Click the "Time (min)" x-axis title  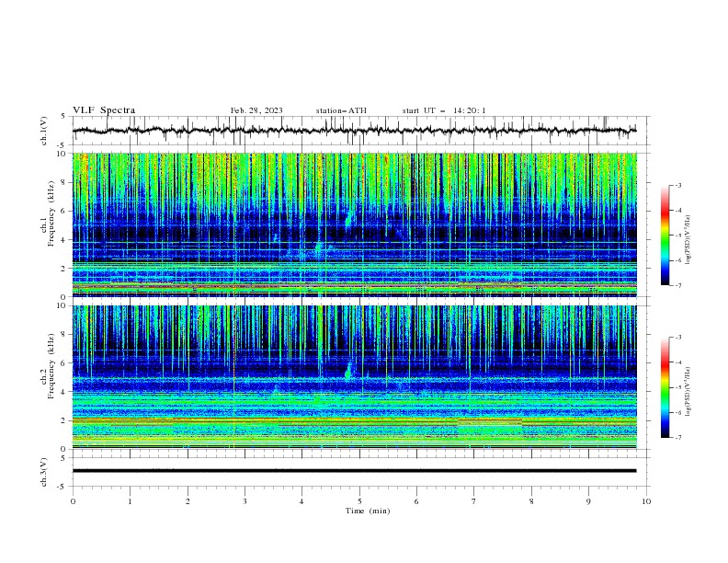tap(368, 511)
